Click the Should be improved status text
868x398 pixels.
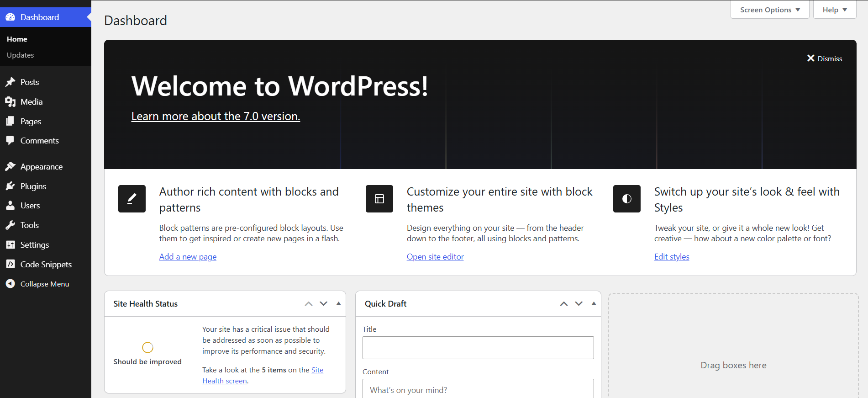tap(147, 362)
